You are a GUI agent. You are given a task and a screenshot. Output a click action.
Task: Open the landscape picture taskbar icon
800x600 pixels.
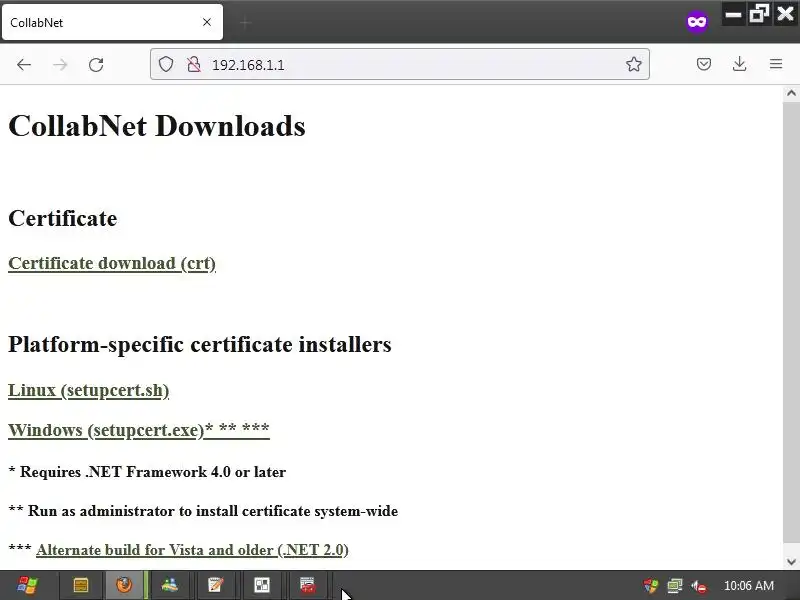(169, 585)
